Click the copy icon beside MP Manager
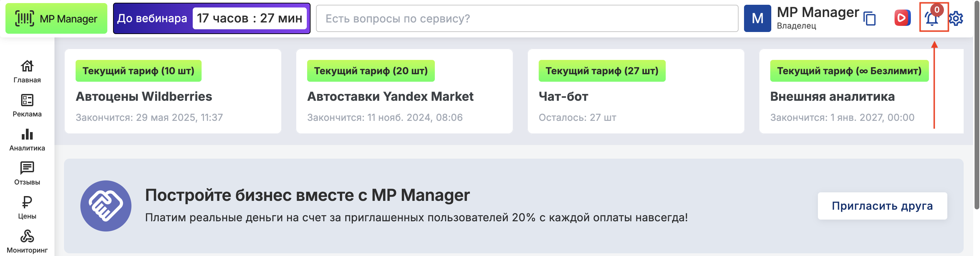 click(x=870, y=19)
